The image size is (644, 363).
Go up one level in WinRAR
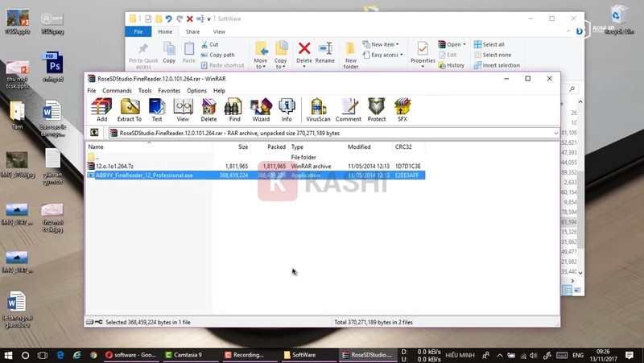tap(94, 133)
